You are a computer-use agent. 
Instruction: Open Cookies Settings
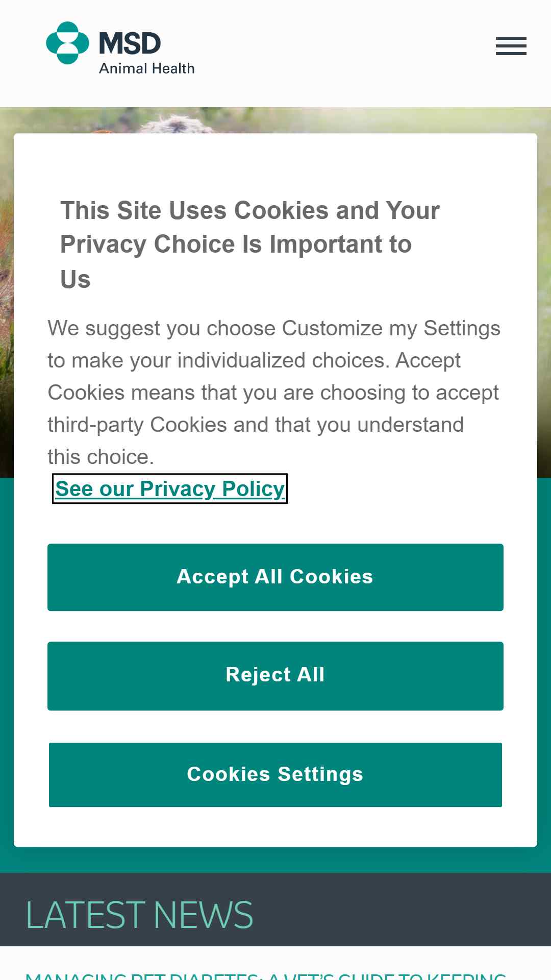pyautogui.click(x=275, y=775)
